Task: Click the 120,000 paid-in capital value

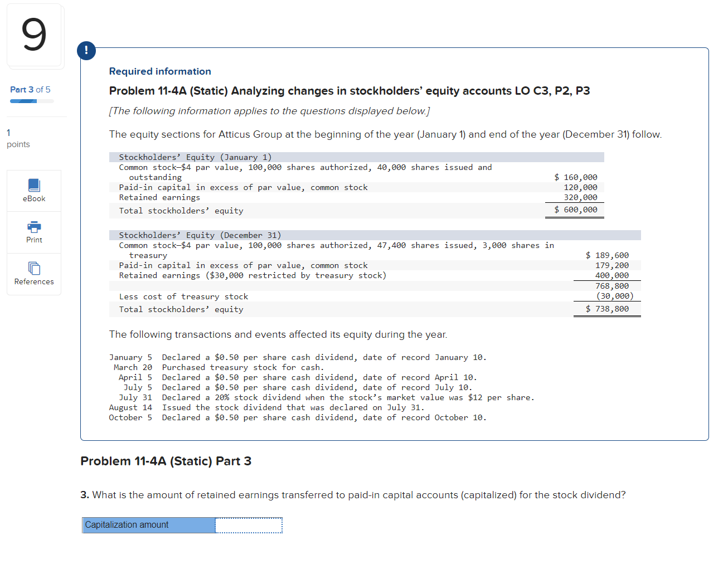Action: 580,187
